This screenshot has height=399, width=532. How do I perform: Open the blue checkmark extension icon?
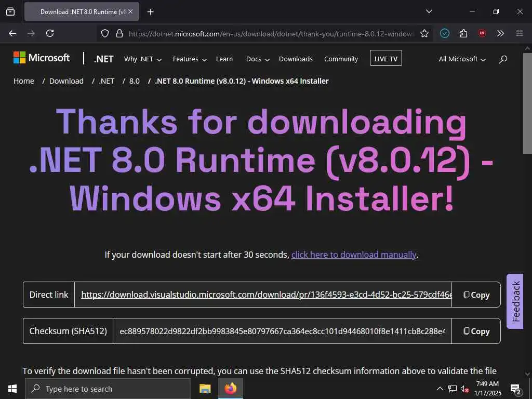click(445, 33)
